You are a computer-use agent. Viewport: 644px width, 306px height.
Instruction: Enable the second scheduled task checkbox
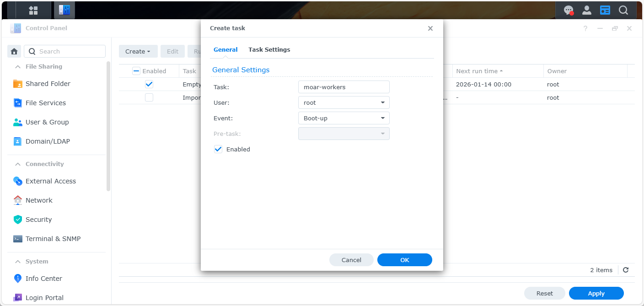pyautogui.click(x=149, y=97)
